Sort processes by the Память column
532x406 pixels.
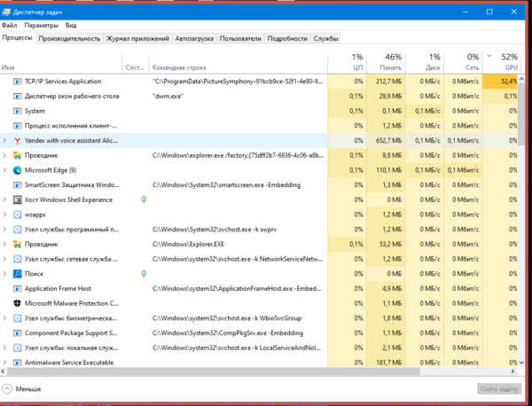pyautogui.click(x=392, y=62)
